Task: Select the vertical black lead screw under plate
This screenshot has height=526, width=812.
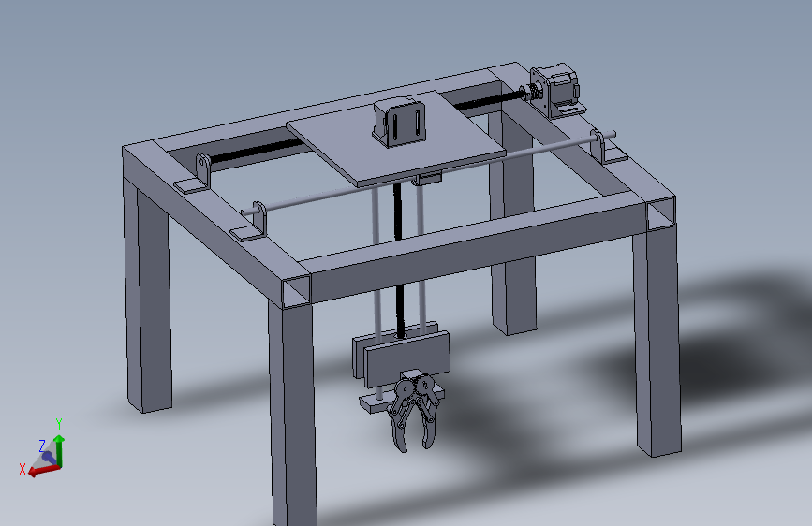Action: (399, 261)
